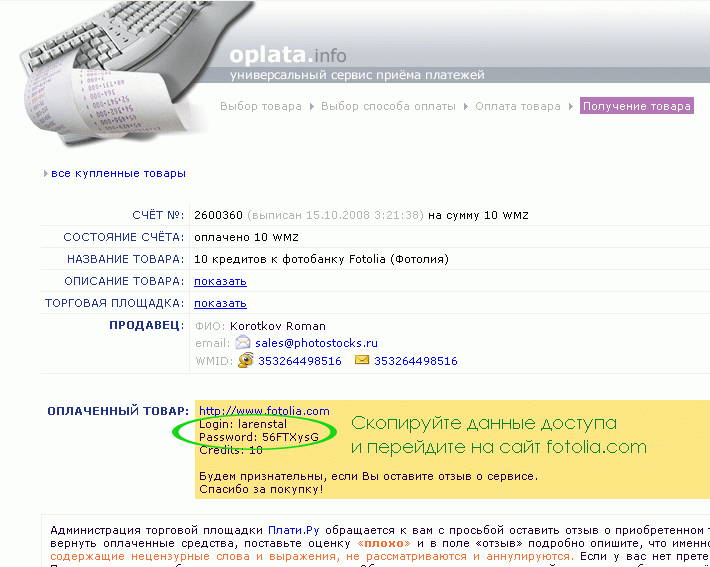Click the 'СЧЁТ №:' label

pos(158,215)
